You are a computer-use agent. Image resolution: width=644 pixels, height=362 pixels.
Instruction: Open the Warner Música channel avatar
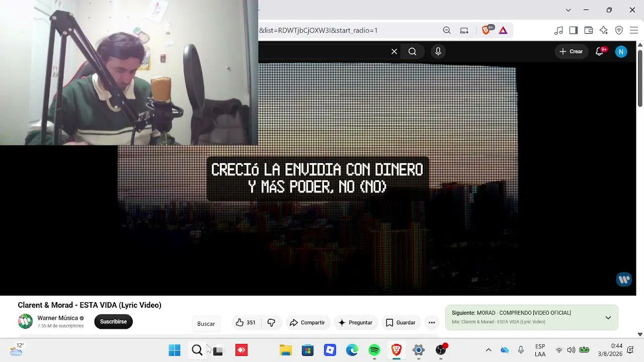pyautogui.click(x=25, y=321)
